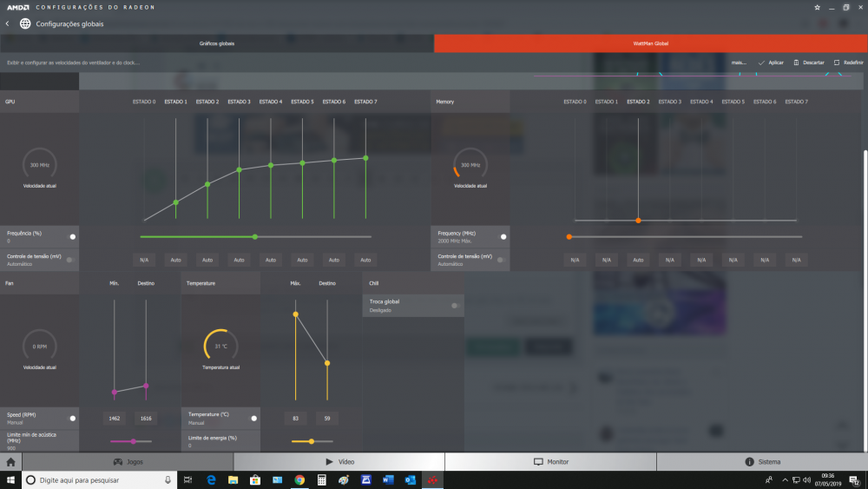Click the home icon in the bottom bar
The width and height of the screenshot is (868, 489).
10,462
